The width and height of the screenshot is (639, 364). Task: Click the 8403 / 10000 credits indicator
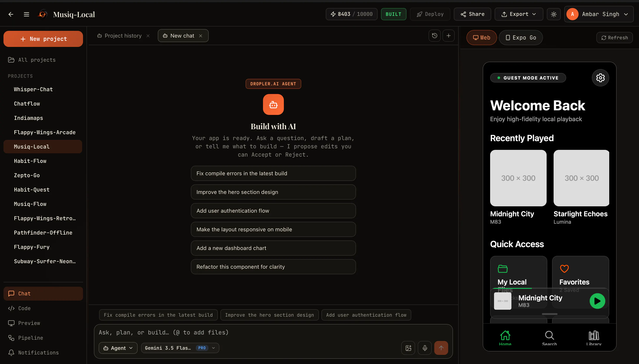(351, 14)
